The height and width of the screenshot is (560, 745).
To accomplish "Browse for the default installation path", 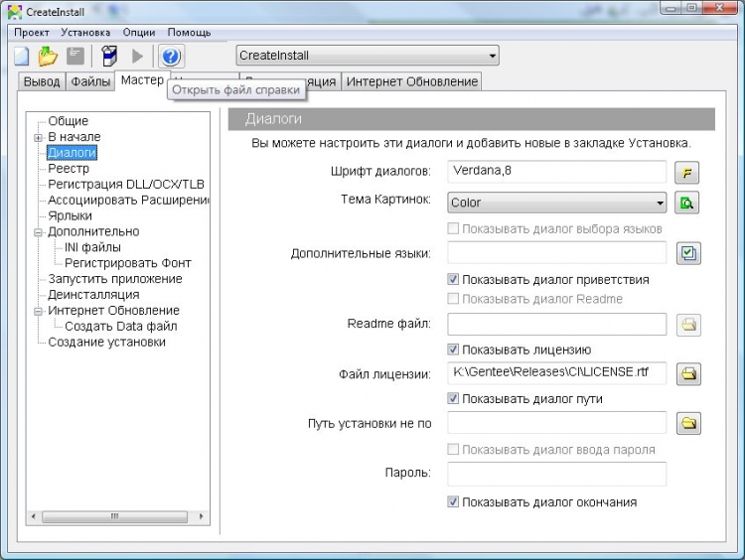I will [x=688, y=423].
